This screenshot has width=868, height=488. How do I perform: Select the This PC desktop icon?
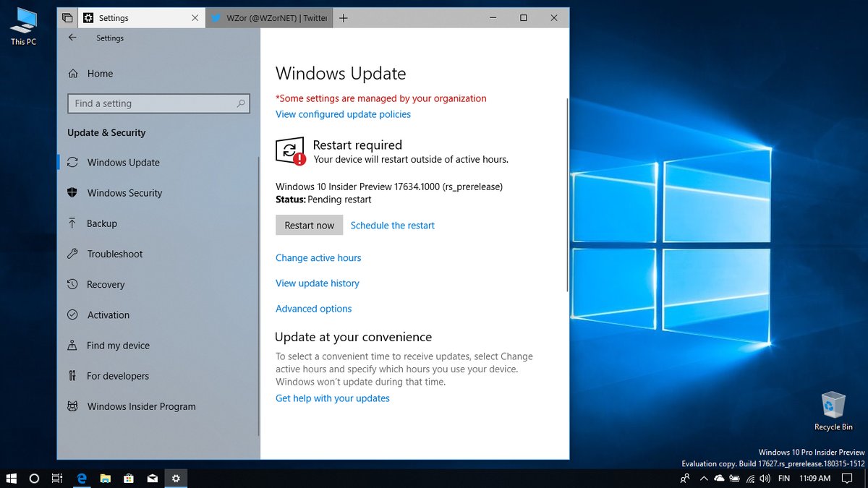click(x=23, y=27)
